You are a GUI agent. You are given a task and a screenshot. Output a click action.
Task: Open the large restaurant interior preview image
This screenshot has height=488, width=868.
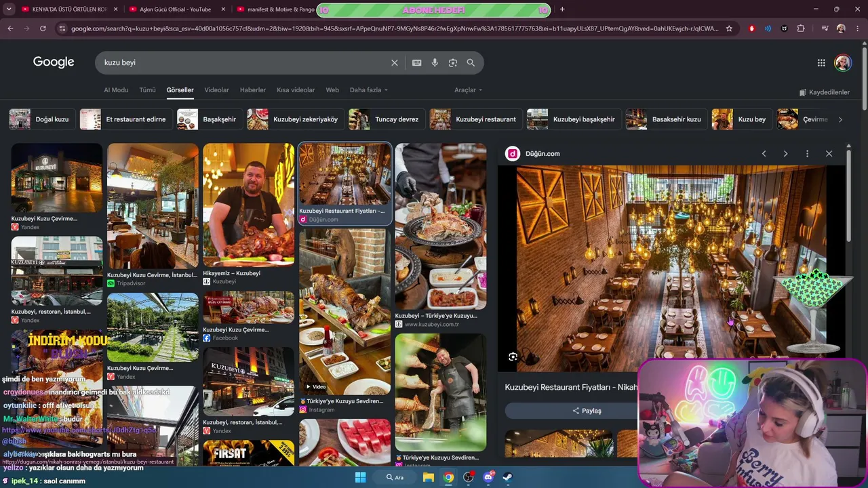pyautogui.click(x=671, y=268)
